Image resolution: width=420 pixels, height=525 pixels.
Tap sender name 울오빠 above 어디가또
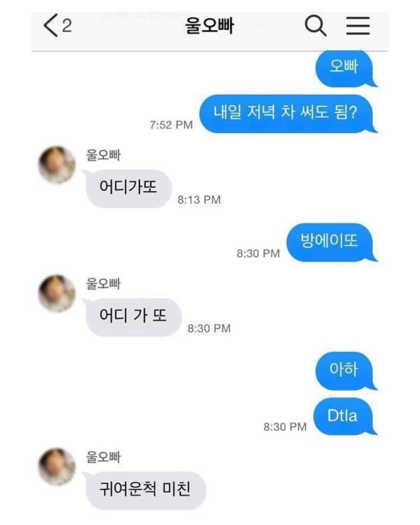pos(103,155)
